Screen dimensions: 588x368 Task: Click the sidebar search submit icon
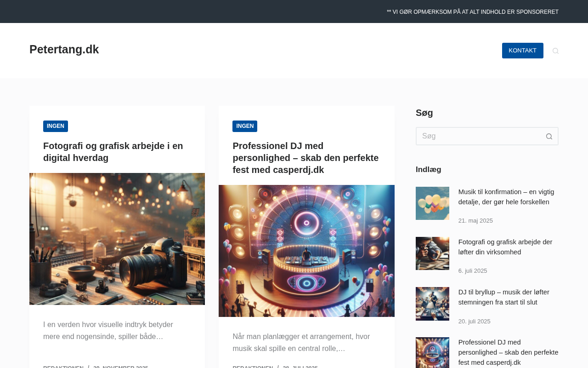(549, 136)
